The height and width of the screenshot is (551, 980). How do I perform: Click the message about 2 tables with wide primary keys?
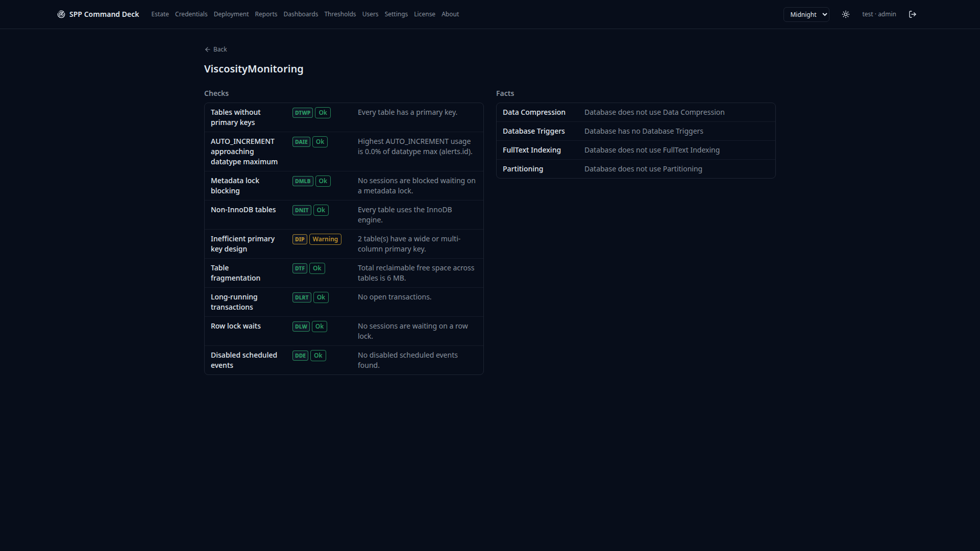tap(409, 244)
